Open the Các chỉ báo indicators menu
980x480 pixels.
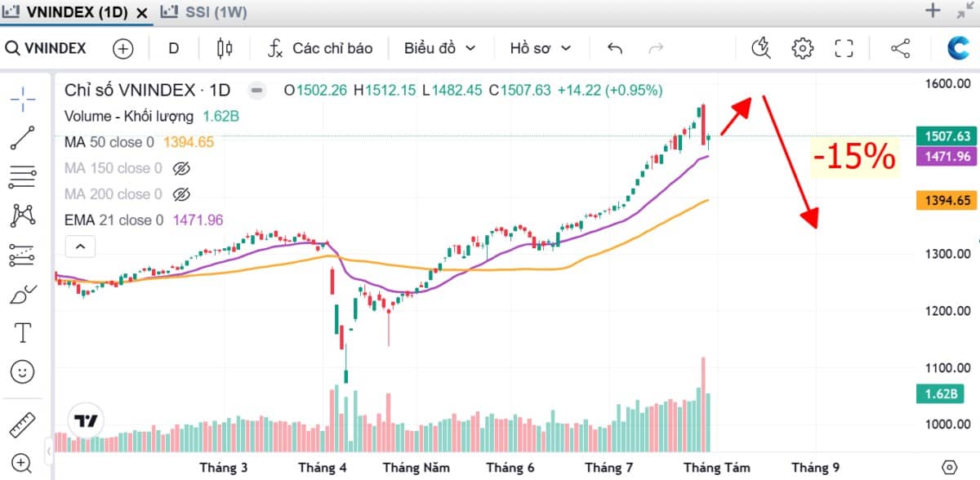coord(320,48)
